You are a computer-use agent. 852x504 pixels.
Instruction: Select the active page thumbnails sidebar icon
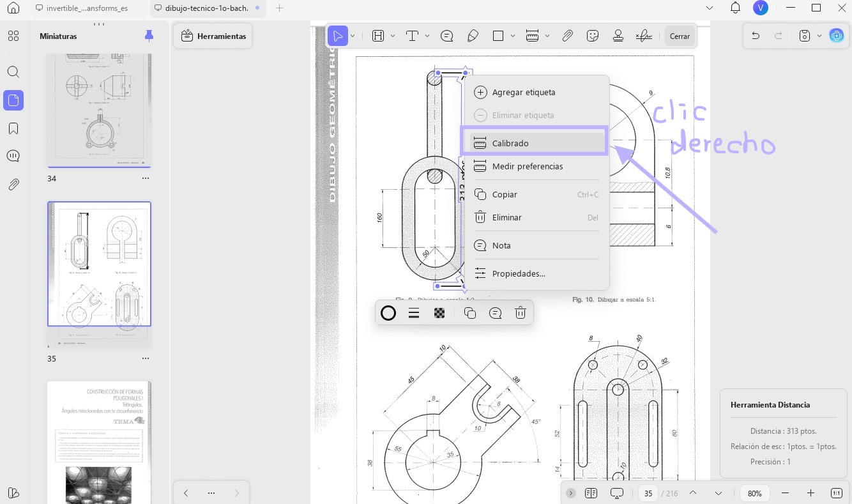pos(13,100)
